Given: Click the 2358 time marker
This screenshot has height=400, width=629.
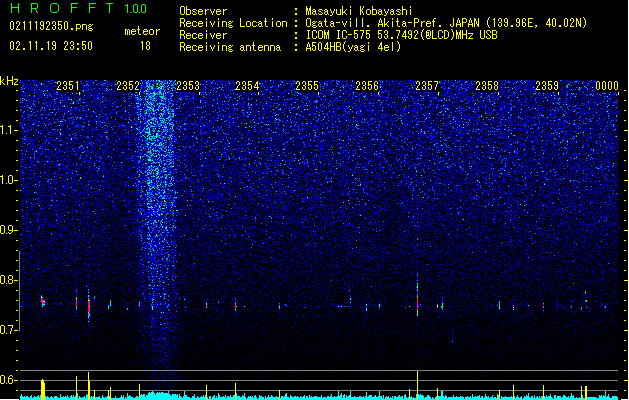Looking at the screenshot, I should [487, 86].
